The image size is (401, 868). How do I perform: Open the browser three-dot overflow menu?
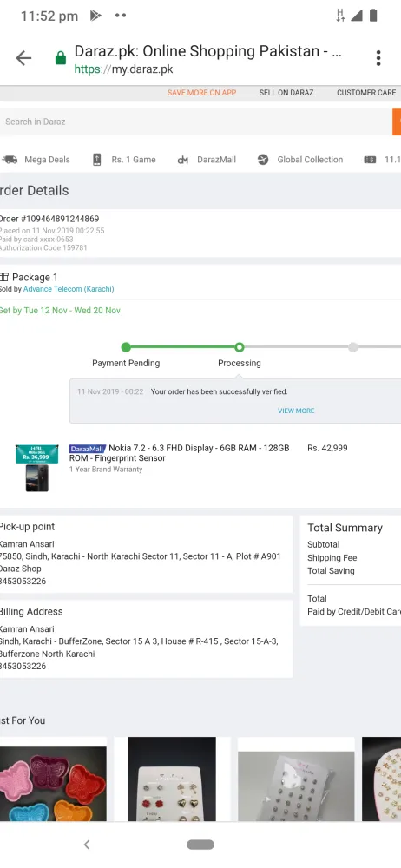[378, 58]
